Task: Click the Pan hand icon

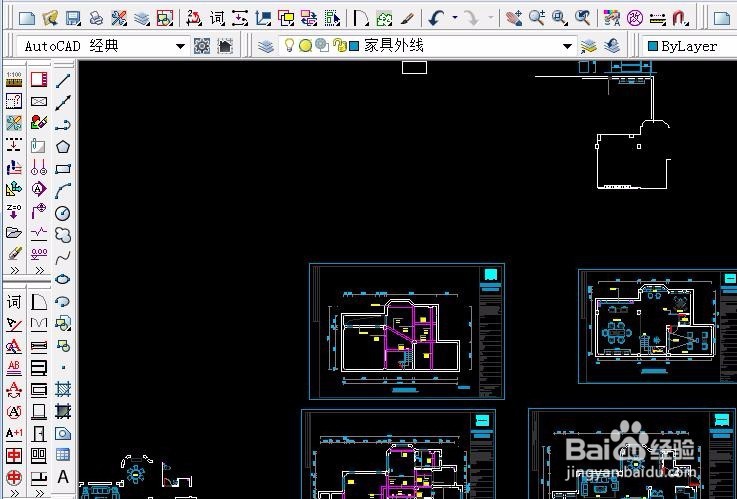Action: [513, 18]
